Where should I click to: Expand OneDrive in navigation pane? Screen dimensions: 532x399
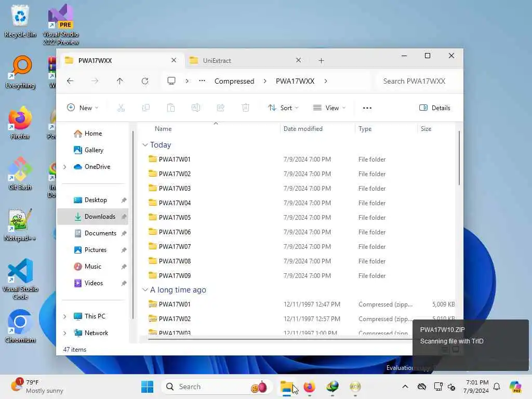pyautogui.click(x=65, y=167)
